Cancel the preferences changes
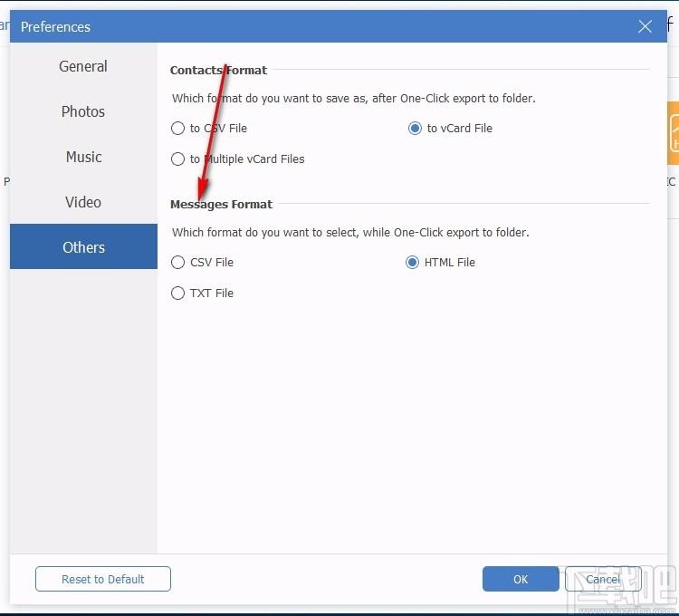679x616 pixels. pos(603,579)
